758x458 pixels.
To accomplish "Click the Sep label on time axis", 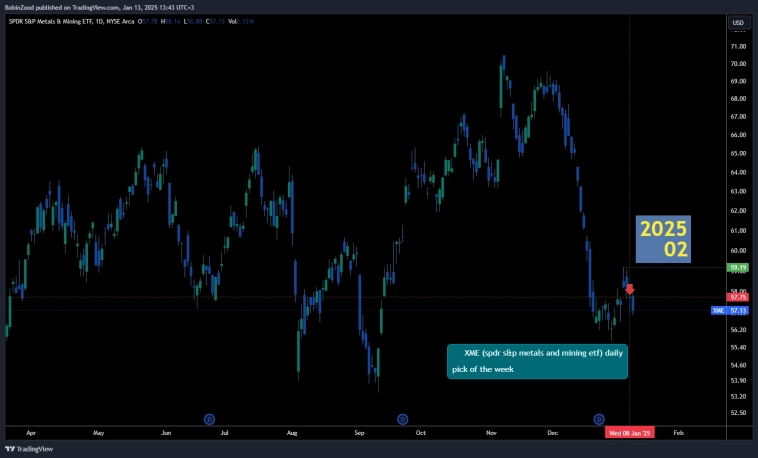I will (x=359, y=433).
